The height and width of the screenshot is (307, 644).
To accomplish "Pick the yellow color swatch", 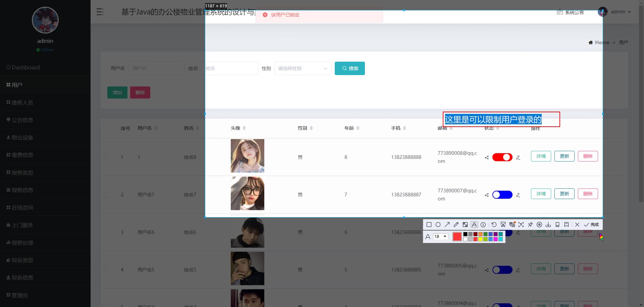I will [x=480, y=239].
